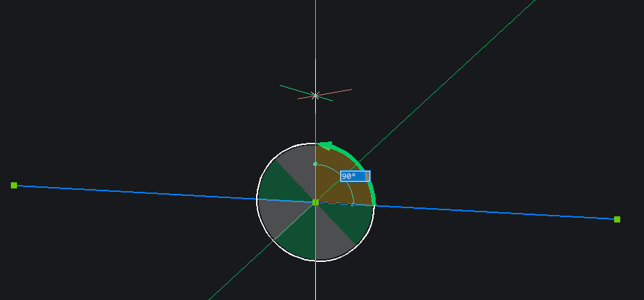The width and height of the screenshot is (644, 300).
Task: Click the green center grip of the circle
Action: click(315, 202)
